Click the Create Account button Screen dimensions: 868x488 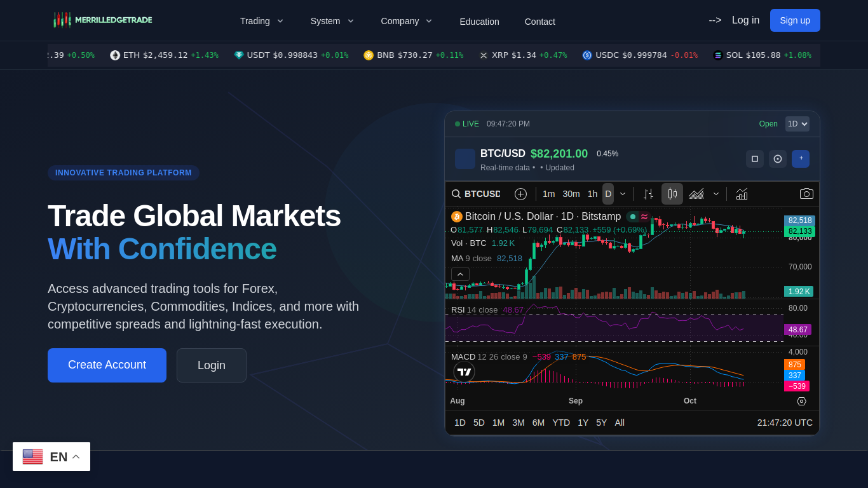point(107,365)
